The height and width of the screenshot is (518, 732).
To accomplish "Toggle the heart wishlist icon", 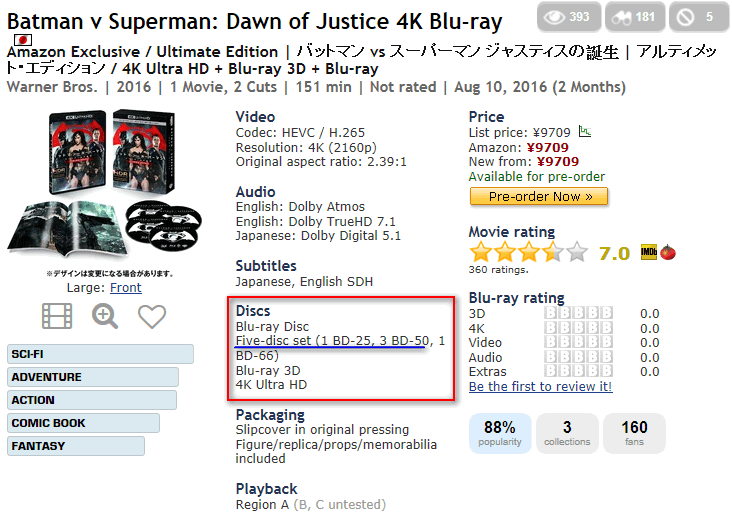I will point(152,316).
